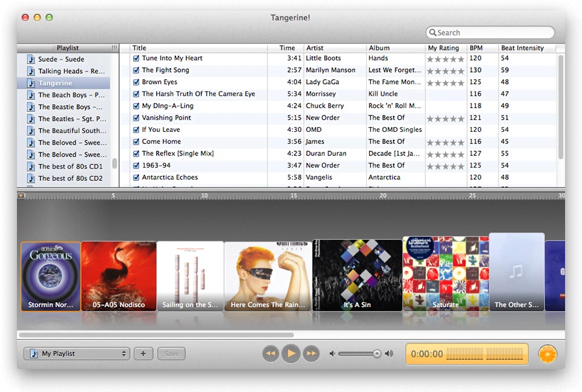Skip back with the rewind button
Viewport: 582px width, 392px height.
270,353
